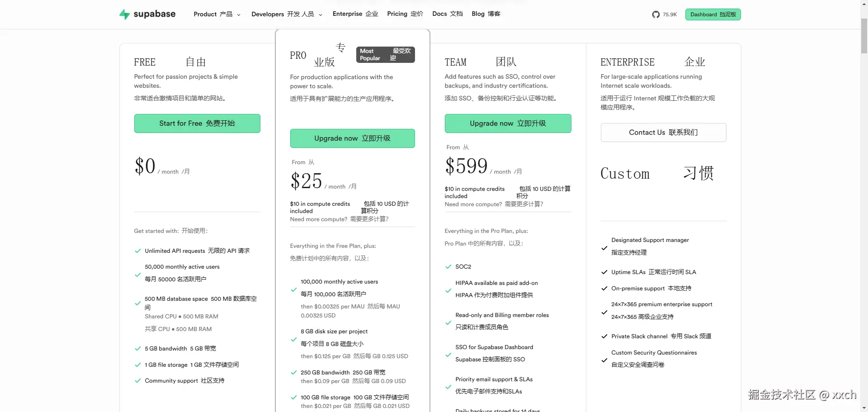Click checkmark beside 100,000 monthly active users
Image resolution: width=868 pixels, height=412 pixels.
click(294, 290)
